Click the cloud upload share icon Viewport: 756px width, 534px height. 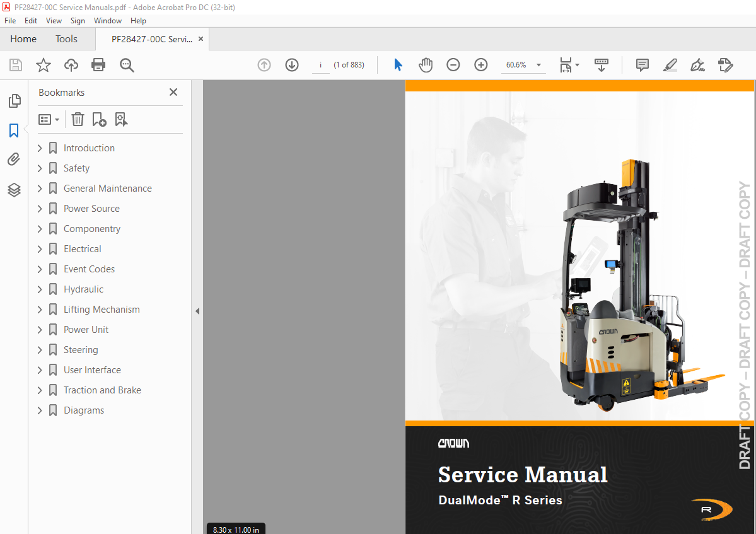[x=71, y=65]
